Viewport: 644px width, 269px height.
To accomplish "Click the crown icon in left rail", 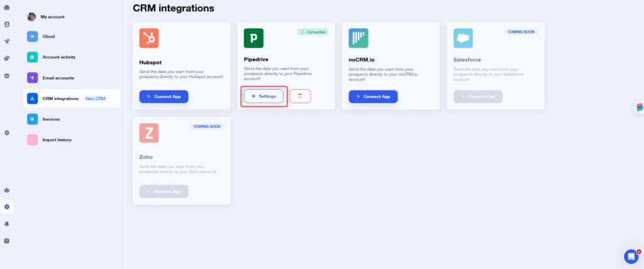I will click(x=7, y=190).
